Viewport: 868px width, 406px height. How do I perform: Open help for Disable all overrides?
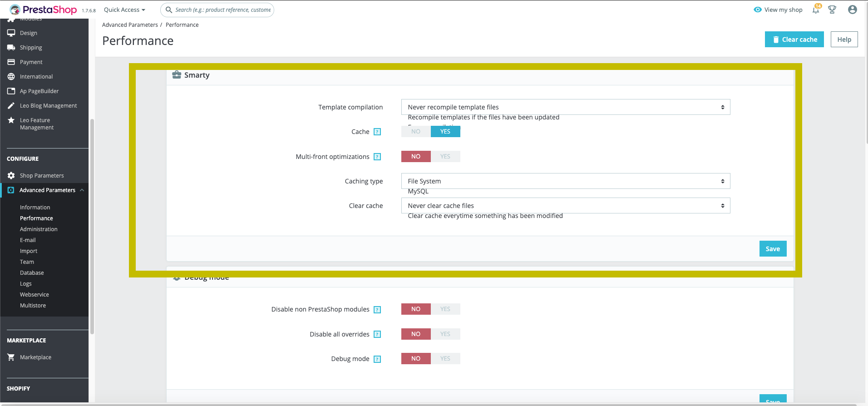coord(377,334)
